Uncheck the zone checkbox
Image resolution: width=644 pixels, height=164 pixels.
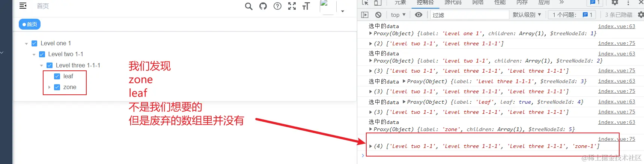coord(57,87)
